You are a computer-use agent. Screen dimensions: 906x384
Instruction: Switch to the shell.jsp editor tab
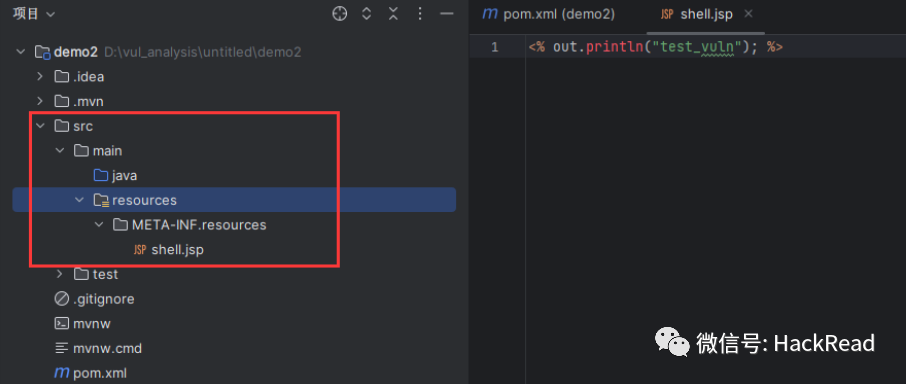click(706, 14)
